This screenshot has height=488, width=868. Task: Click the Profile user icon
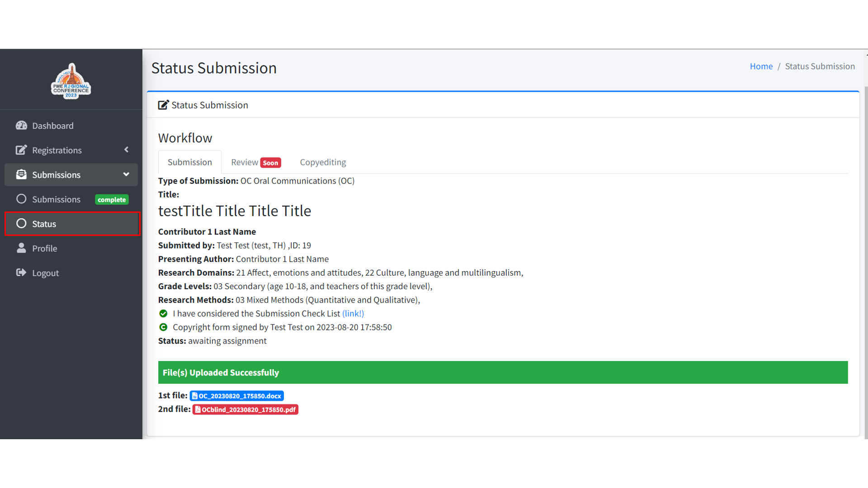pyautogui.click(x=21, y=248)
